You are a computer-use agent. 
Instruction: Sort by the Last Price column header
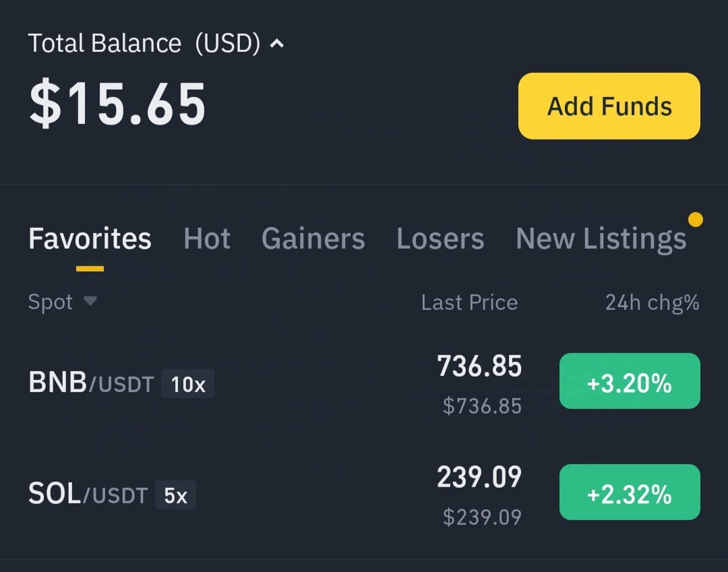point(469,303)
